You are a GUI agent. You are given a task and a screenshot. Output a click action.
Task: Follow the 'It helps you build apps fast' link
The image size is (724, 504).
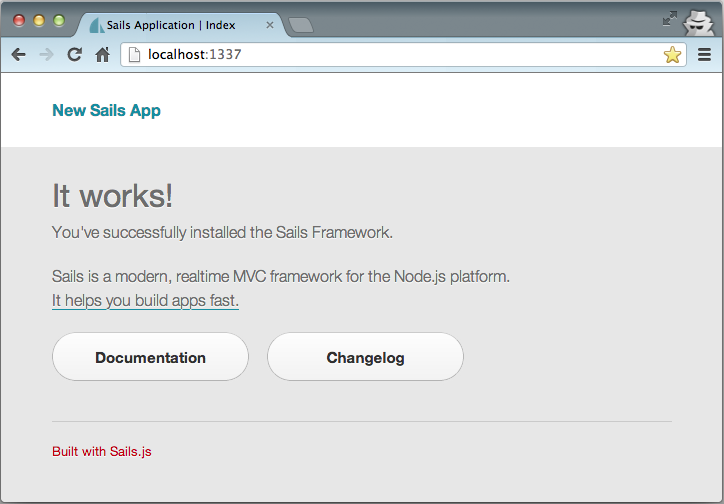[145, 300]
